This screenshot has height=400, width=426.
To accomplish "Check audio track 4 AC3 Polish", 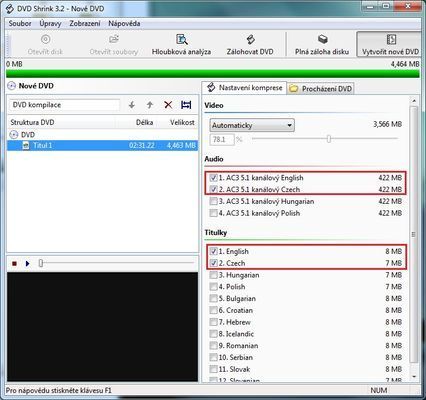I will (213, 213).
